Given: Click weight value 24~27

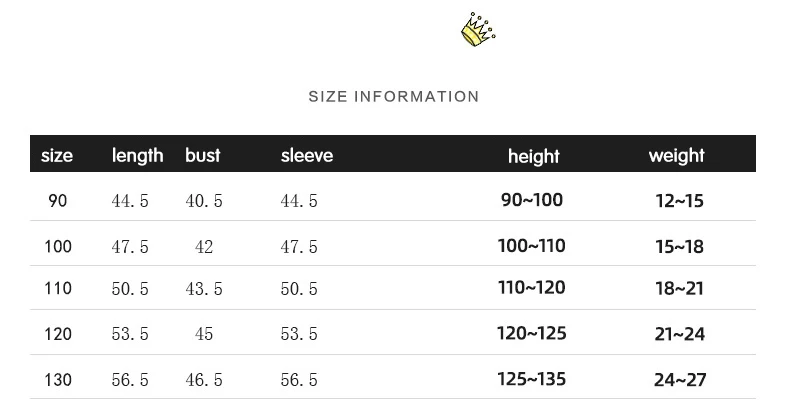Looking at the screenshot, I should [680, 380].
